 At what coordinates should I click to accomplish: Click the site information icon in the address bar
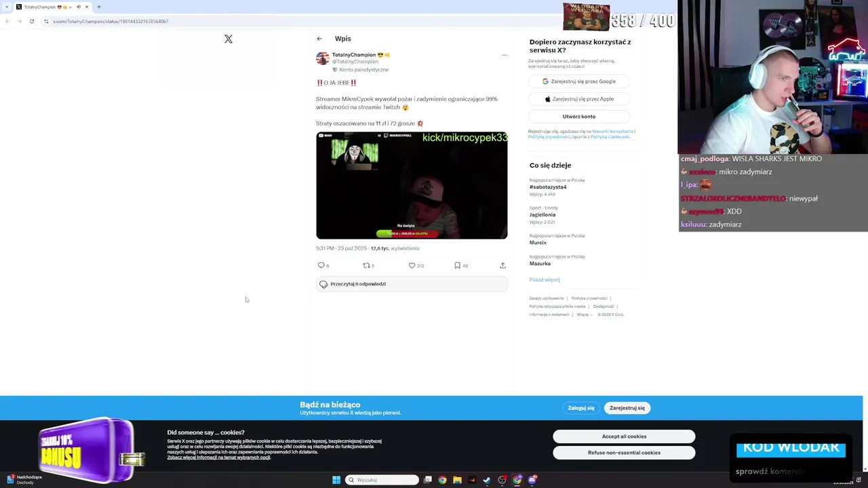coord(46,21)
